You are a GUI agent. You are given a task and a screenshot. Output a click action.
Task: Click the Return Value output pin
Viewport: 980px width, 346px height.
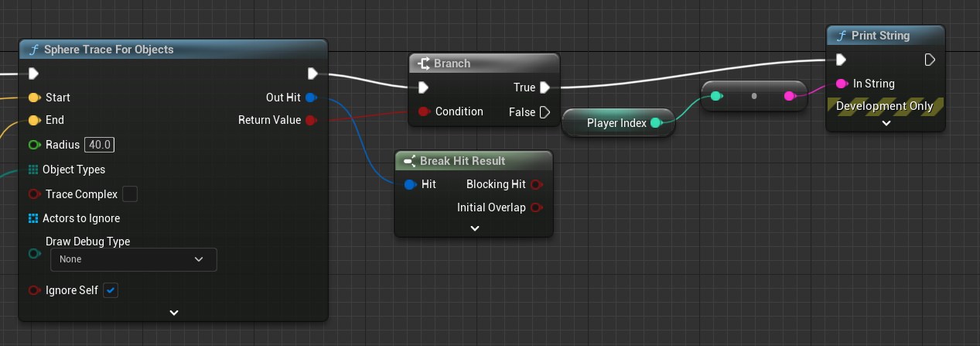tap(311, 120)
